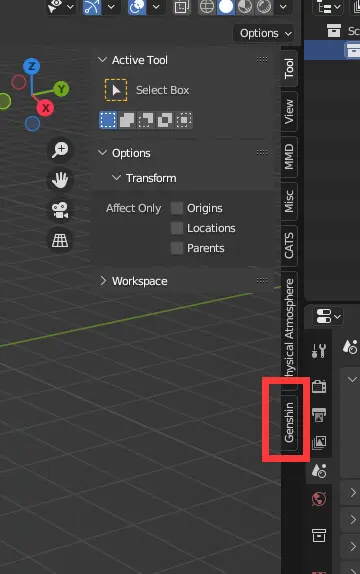The height and width of the screenshot is (574, 360).
Task: Choose Subtract existing selection mode
Action: click(146, 120)
